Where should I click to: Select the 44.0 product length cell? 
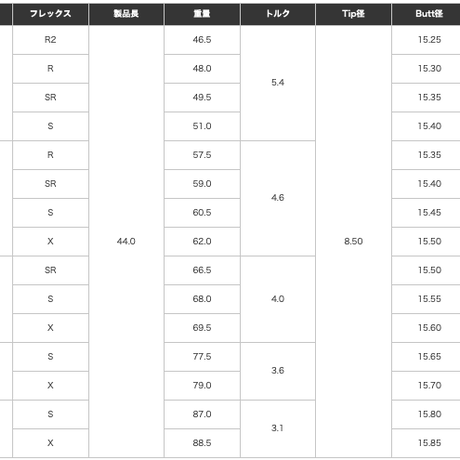click(x=126, y=241)
